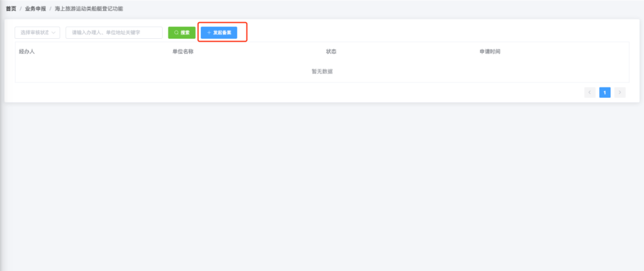This screenshot has width=644, height=271.
Task: Go to the previous page arrow
Action: click(590, 93)
